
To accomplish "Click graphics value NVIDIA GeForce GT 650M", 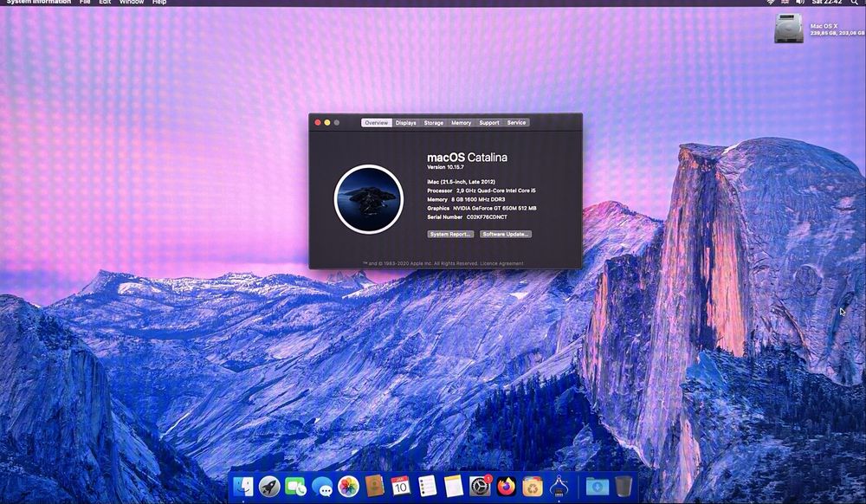I will click(x=494, y=208).
